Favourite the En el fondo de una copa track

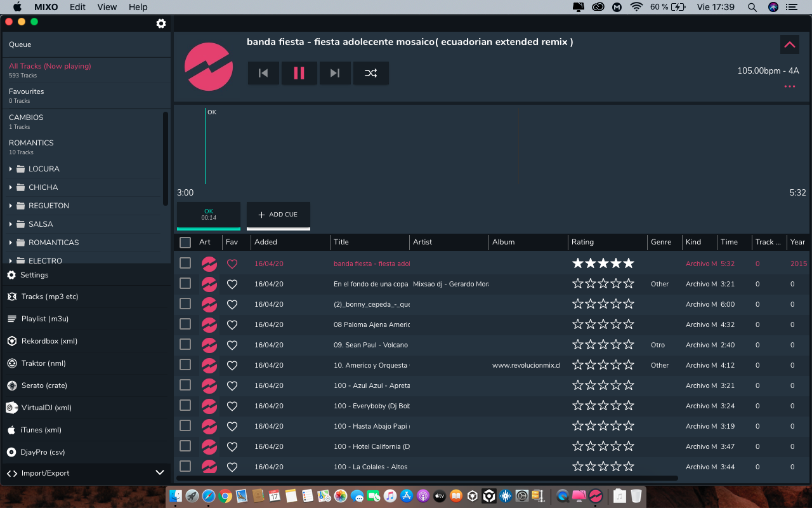coord(232,284)
